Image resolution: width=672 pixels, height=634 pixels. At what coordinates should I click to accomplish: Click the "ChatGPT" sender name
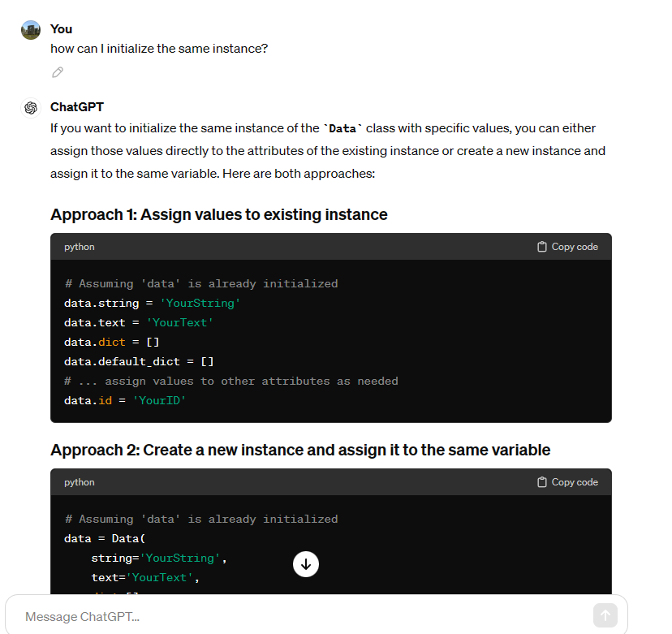click(77, 107)
